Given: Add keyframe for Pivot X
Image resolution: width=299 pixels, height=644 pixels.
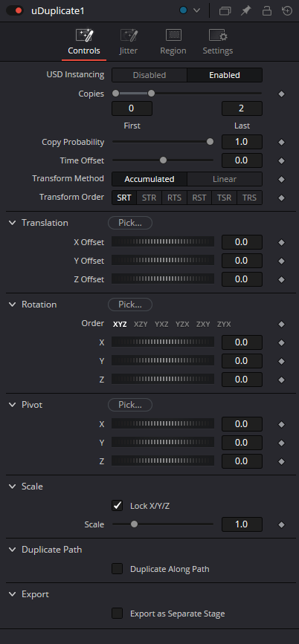Looking at the screenshot, I should tap(281, 424).
